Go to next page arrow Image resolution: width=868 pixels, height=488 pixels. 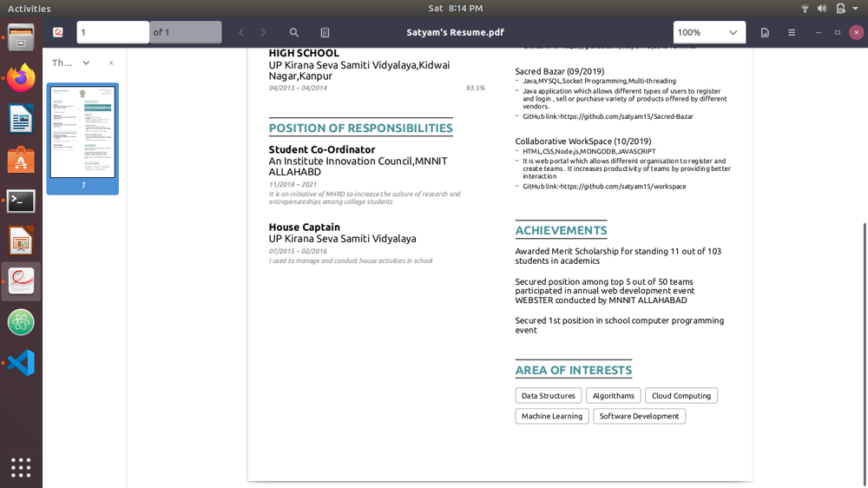click(x=264, y=33)
